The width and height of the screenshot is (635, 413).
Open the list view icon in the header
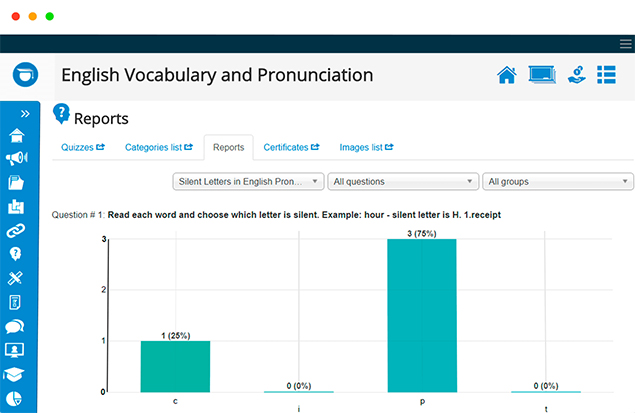[x=606, y=75]
